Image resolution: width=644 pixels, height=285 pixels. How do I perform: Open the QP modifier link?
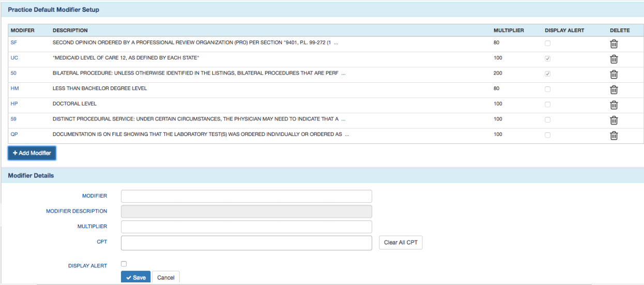pyautogui.click(x=14, y=134)
